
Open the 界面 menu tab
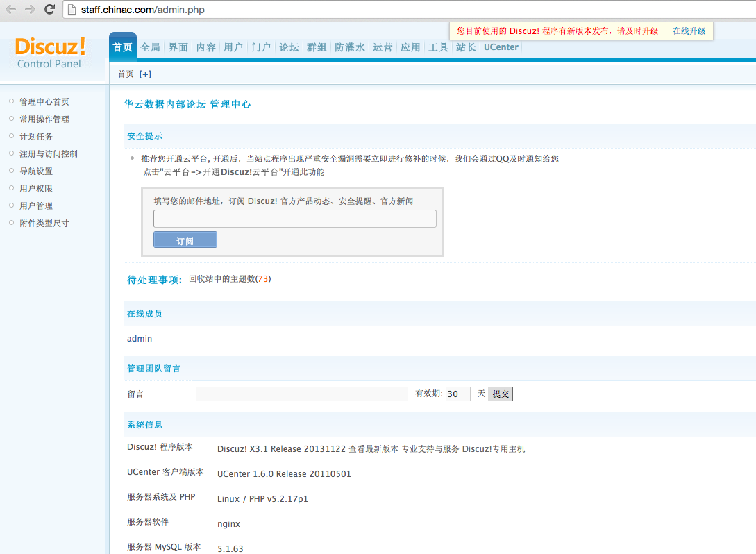point(178,47)
